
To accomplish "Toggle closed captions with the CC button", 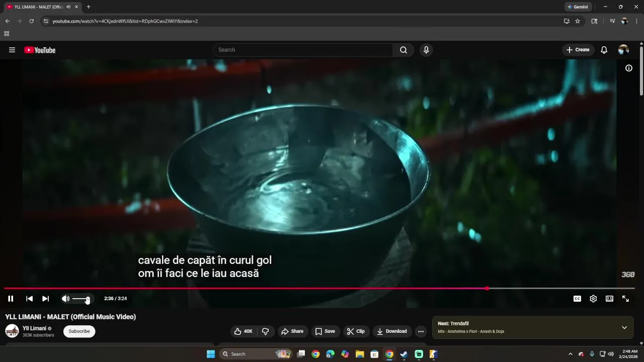I will click(x=578, y=299).
